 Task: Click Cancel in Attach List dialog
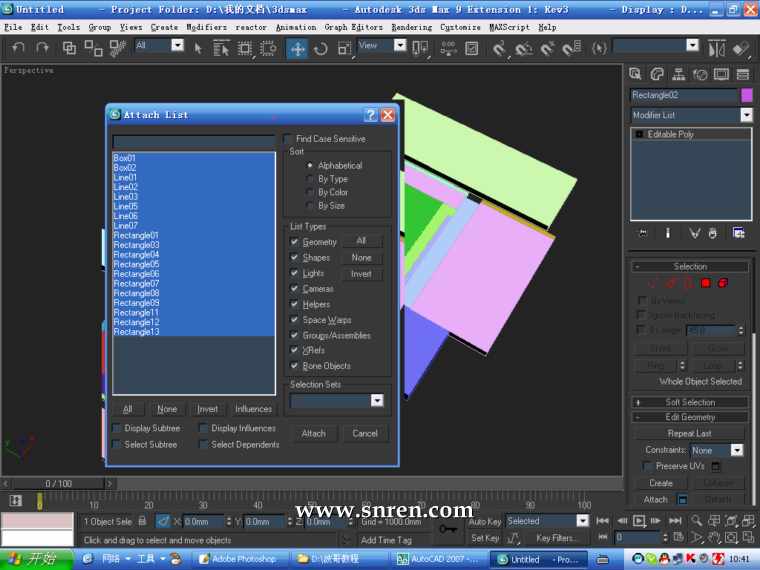(365, 433)
